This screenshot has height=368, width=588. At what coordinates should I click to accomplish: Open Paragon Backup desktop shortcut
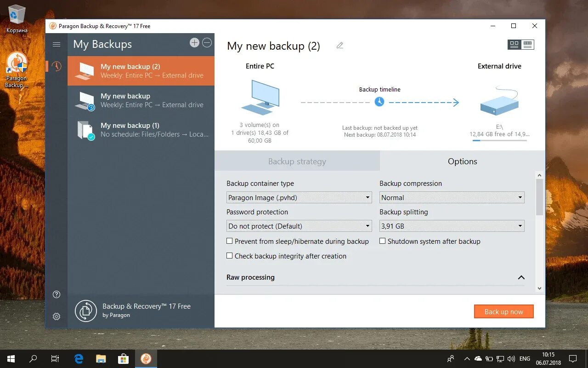pos(17,70)
